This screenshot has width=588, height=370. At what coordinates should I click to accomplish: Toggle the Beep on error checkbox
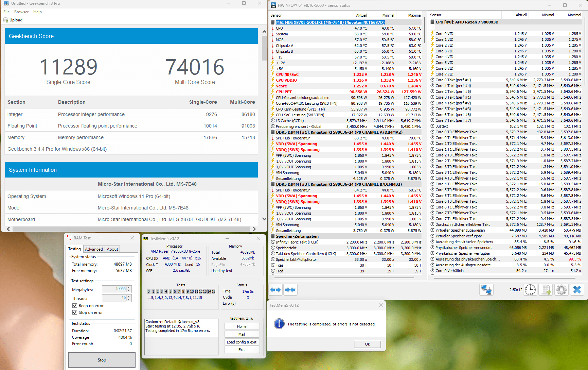pyautogui.click(x=75, y=306)
